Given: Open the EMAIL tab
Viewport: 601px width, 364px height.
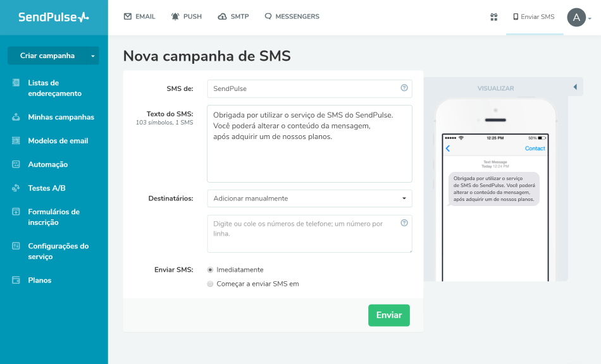Looking at the screenshot, I should [140, 16].
